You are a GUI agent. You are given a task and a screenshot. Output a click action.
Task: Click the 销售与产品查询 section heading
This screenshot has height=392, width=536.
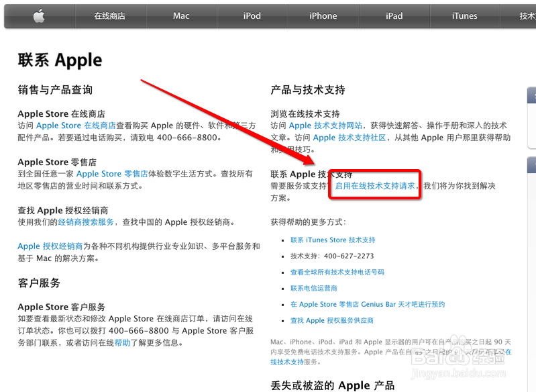coord(55,90)
